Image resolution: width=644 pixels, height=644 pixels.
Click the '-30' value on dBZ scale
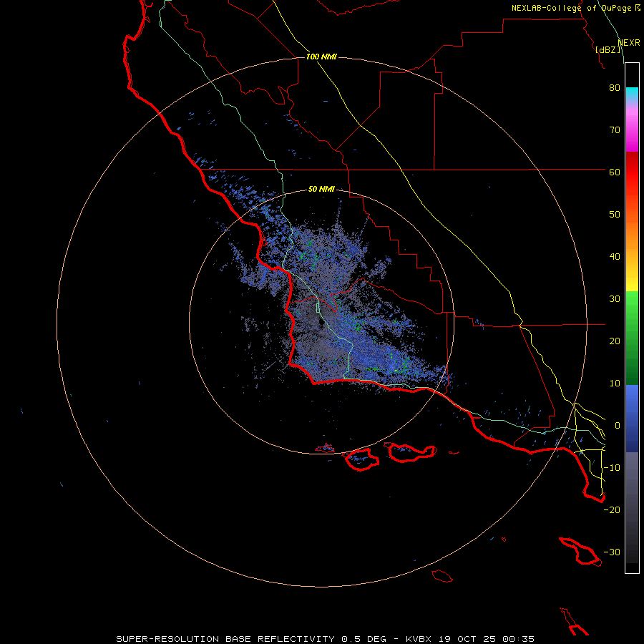point(612,552)
